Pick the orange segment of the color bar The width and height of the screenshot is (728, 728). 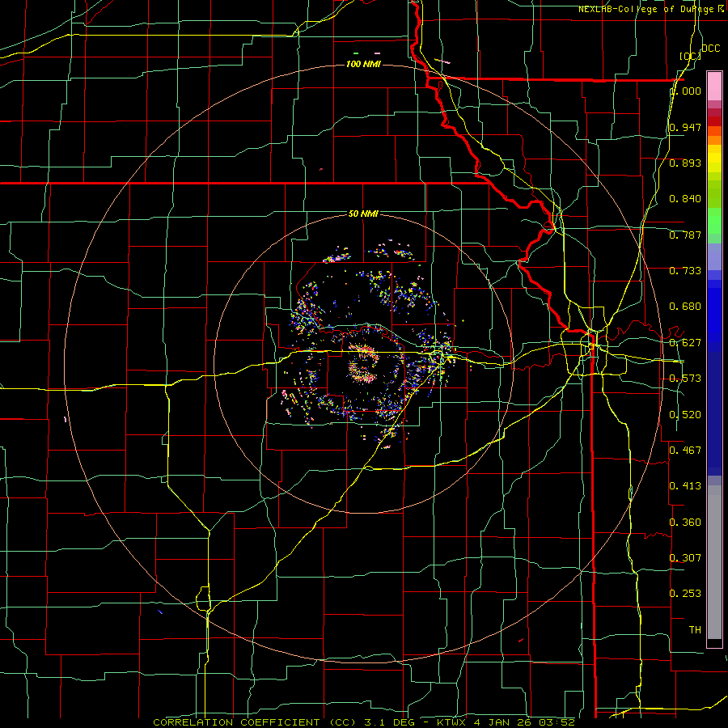point(714,140)
